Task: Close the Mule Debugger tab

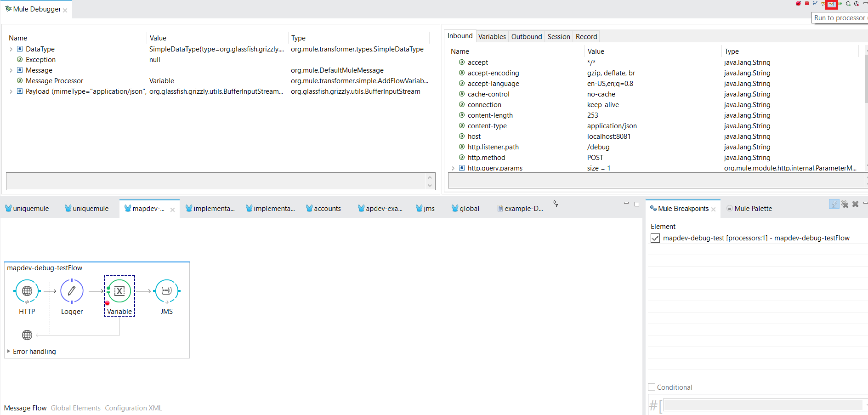Action: point(65,10)
